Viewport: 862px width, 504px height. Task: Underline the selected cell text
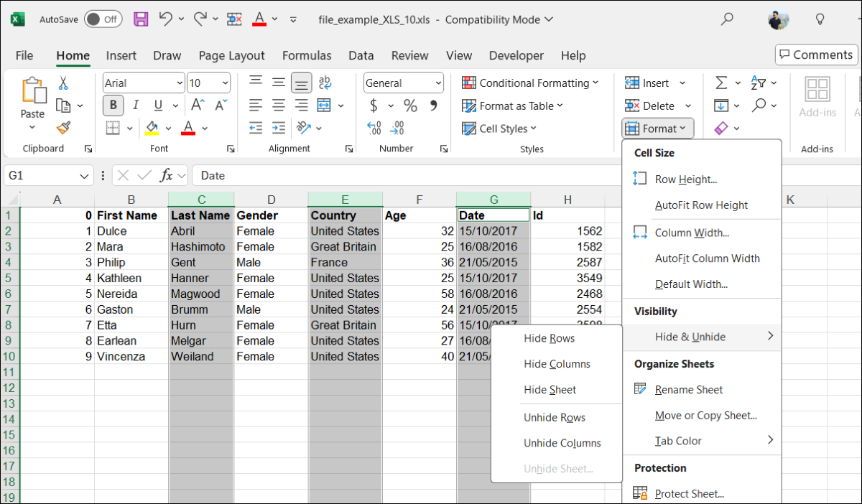pos(157,106)
